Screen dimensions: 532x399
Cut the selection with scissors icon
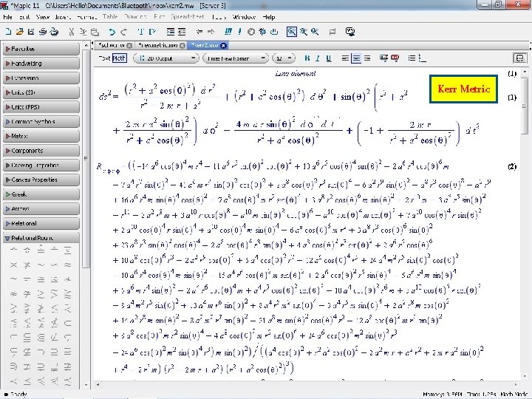[71, 32]
